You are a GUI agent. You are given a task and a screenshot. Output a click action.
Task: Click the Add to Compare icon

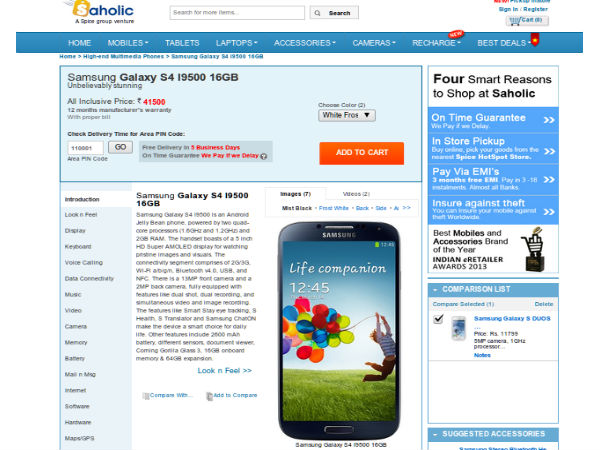tap(209, 396)
